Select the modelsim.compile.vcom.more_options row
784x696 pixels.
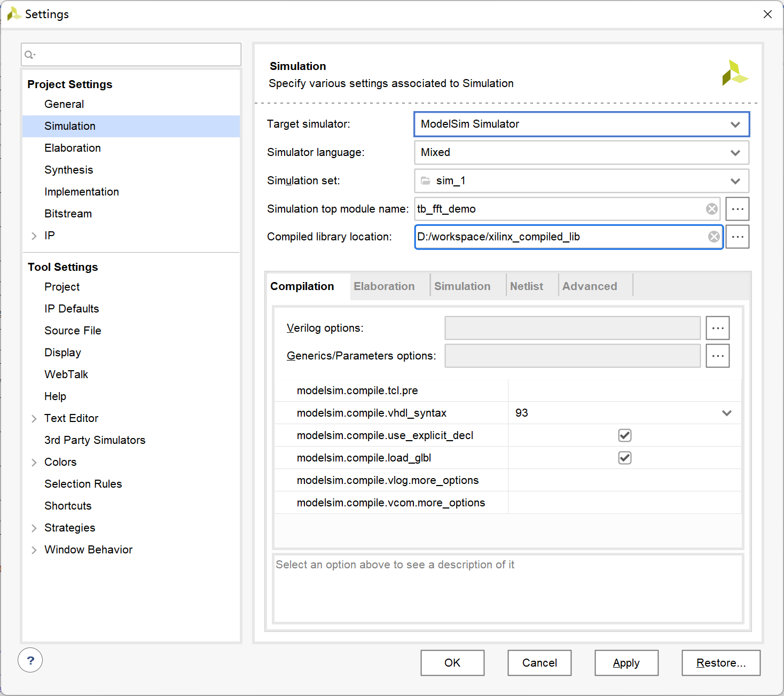pyautogui.click(x=508, y=503)
